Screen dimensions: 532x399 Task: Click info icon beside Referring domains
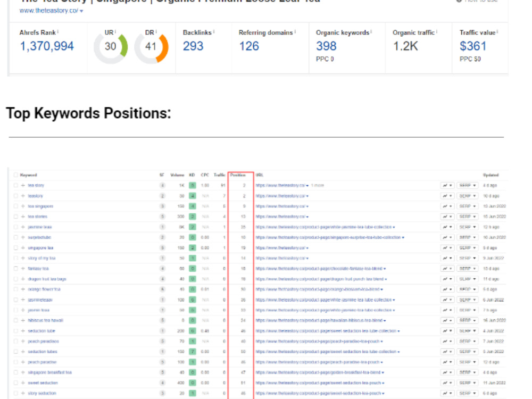(x=295, y=31)
